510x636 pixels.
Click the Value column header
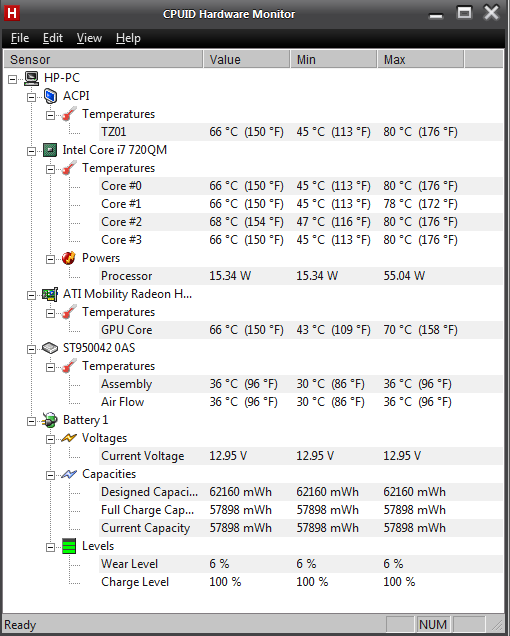[247, 60]
